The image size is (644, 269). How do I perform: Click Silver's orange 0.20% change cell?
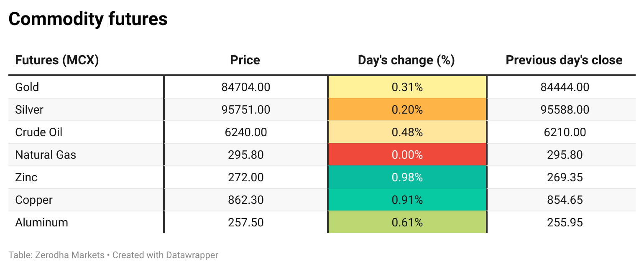(x=407, y=109)
